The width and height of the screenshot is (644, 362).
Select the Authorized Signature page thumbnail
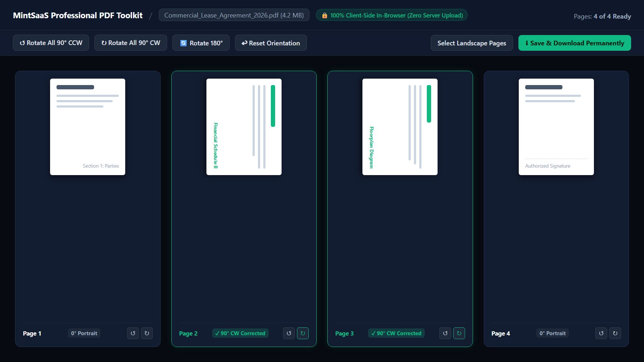556,127
